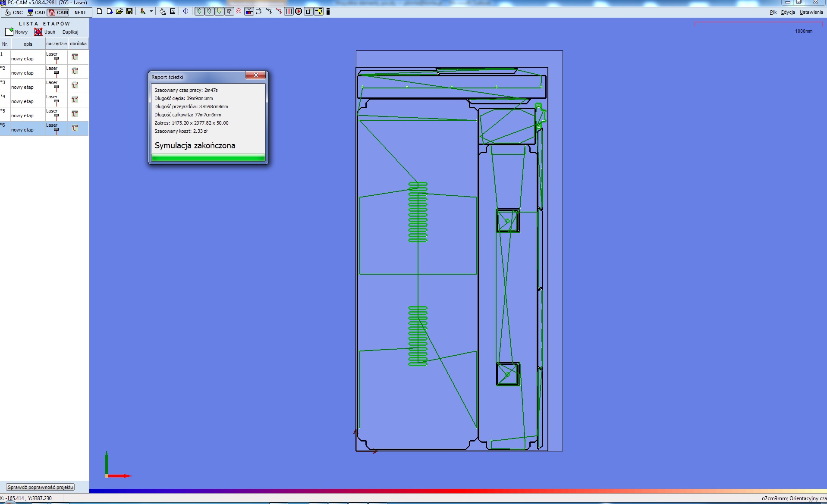
Task: Click the blue-to-red gradient bar below the canvas
Action: (458, 491)
